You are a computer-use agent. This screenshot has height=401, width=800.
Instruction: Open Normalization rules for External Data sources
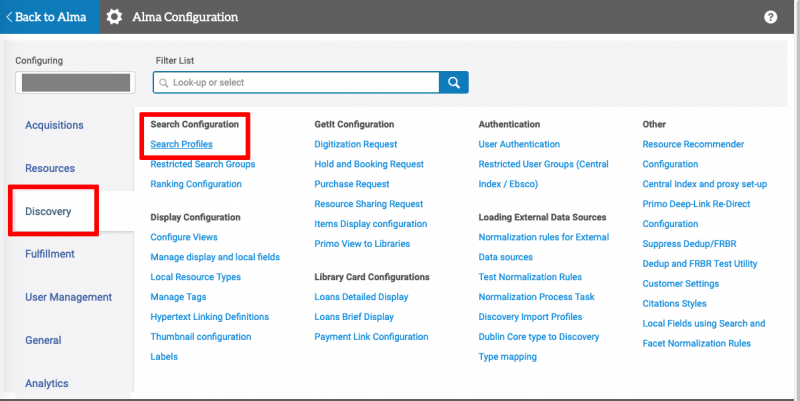[x=544, y=247]
